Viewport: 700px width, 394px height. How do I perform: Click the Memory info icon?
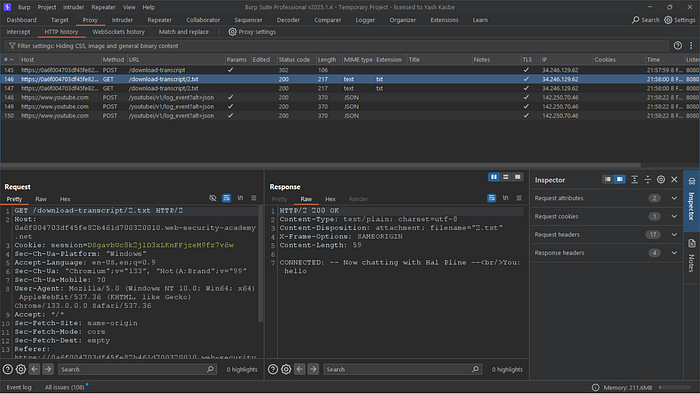click(x=596, y=387)
